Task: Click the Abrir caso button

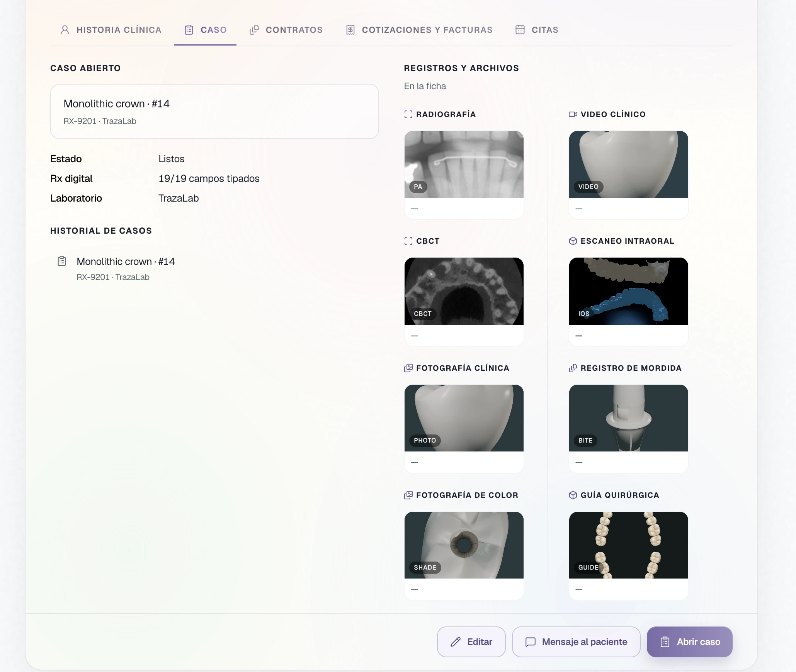Action: click(x=690, y=642)
